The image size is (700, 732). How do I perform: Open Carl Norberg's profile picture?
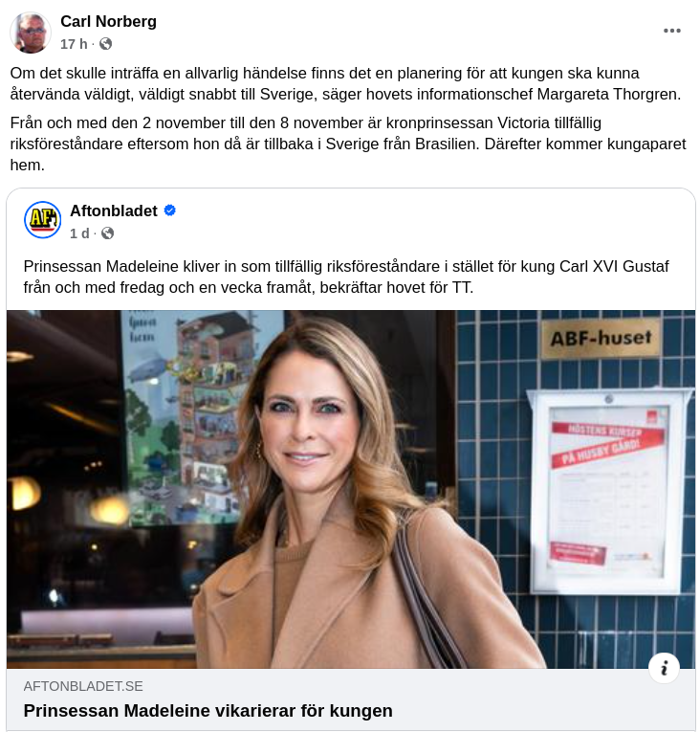(x=31, y=33)
